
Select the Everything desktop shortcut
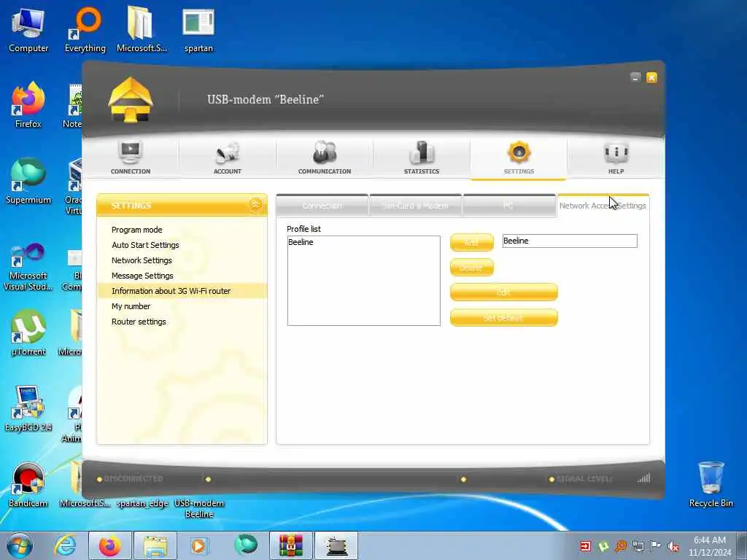85,31
